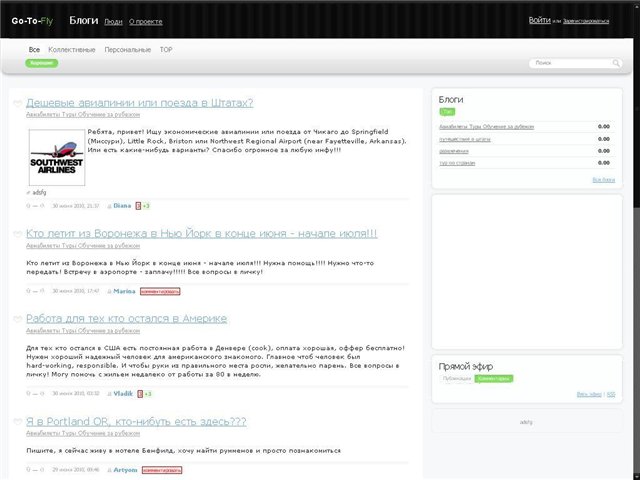This screenshot has height=480, width=640.
Task: Select the 'Все' tab
Action: 35,49
